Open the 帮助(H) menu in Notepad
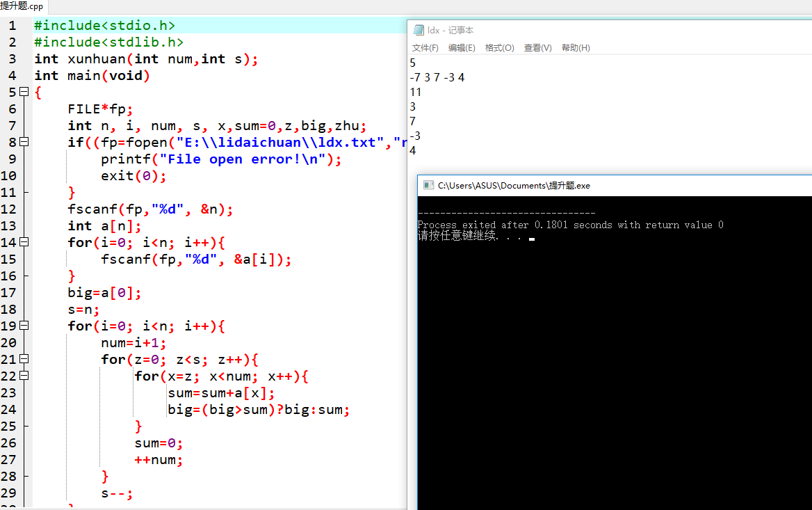Screen dimensions: 812x510 (576, 48)
